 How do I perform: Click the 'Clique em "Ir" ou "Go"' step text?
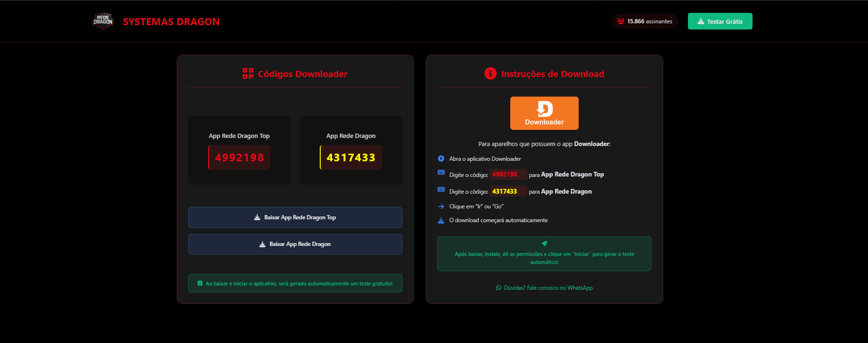click(476, 206)
